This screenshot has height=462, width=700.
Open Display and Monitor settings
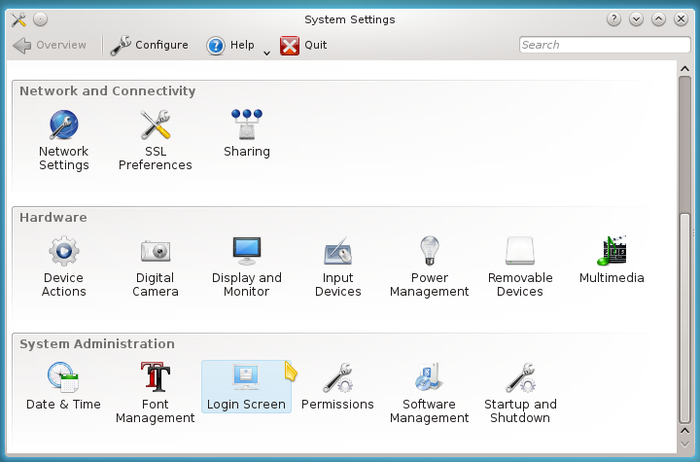pyautogui.click(x=246, y=266)
